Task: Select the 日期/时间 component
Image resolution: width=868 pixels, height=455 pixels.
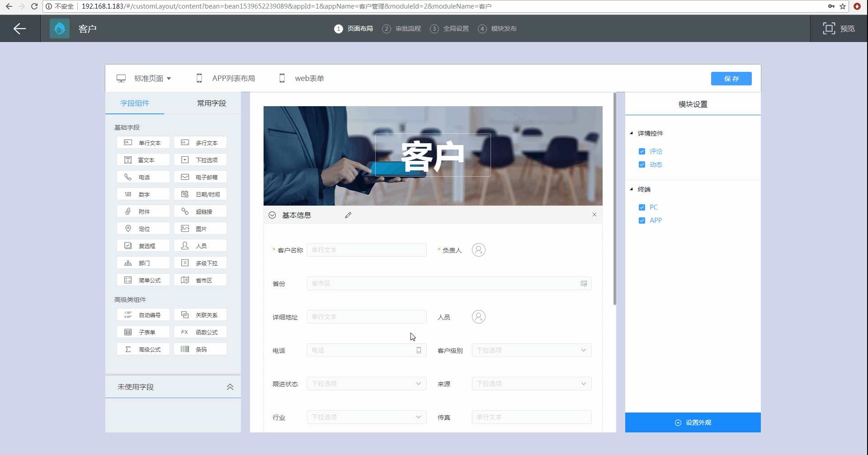Action: [x=200, y=194]
